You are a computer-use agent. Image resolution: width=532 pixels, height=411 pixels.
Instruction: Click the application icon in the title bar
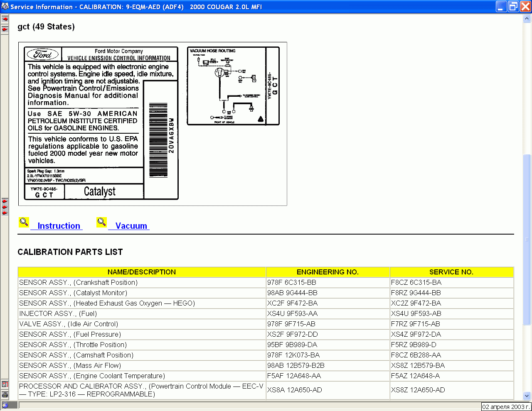tap(5, 7)
